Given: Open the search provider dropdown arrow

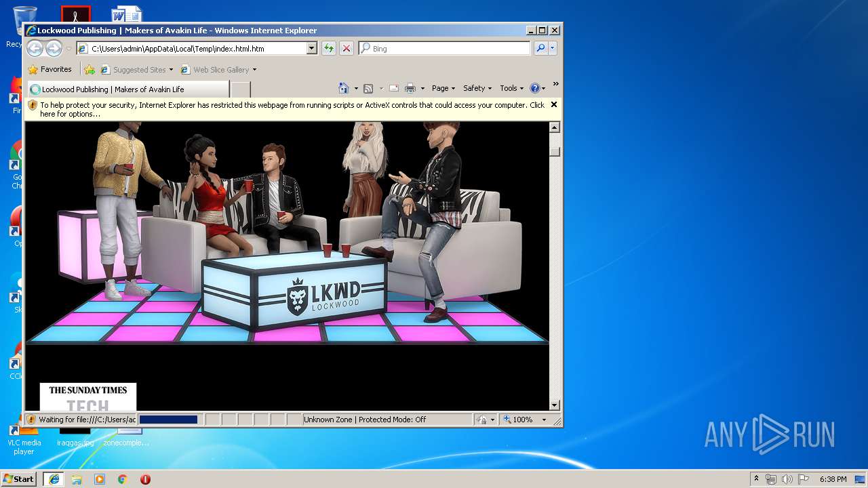Looking at the screenshot, I should (553, 48).
